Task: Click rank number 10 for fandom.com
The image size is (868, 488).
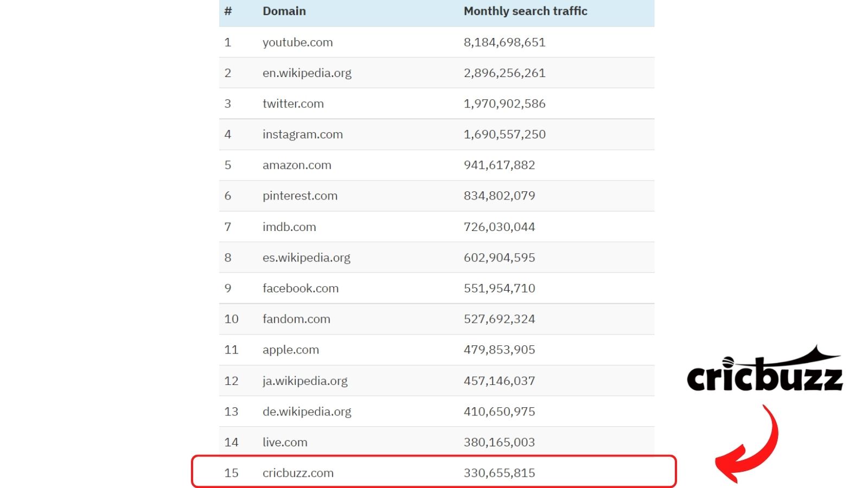Action: tap(231, 319)
